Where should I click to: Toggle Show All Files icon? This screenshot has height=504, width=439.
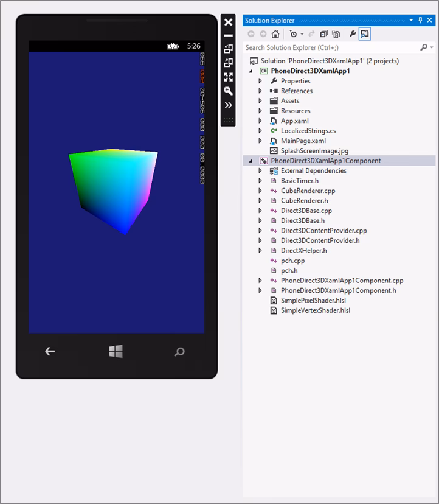tap(336, 33)
